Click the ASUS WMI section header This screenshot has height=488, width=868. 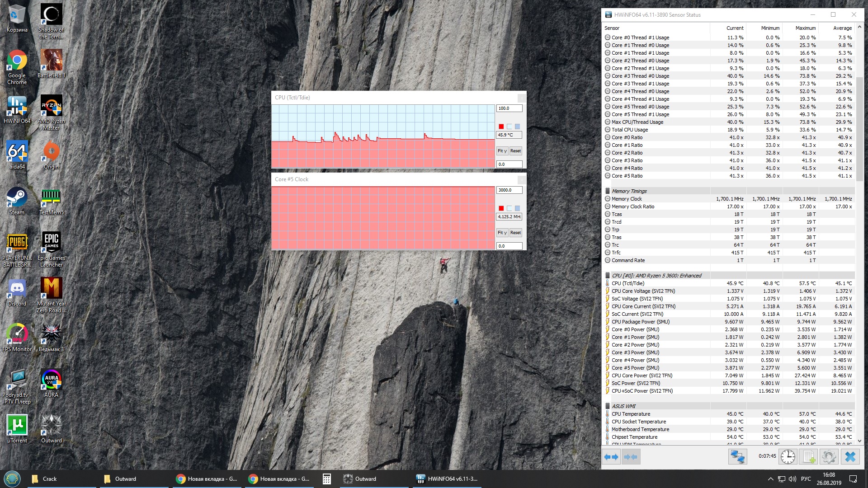tap(623, 406)
